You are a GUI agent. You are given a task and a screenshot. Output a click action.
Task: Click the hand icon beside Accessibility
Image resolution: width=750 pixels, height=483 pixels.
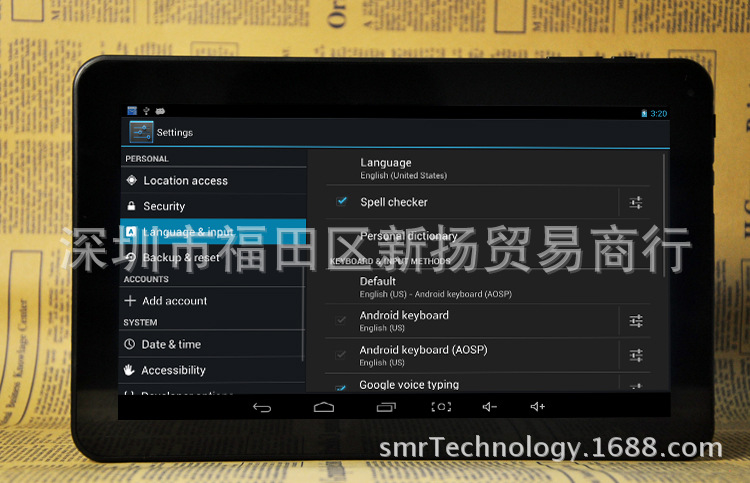pyautogui.click(x=129, y=370)
